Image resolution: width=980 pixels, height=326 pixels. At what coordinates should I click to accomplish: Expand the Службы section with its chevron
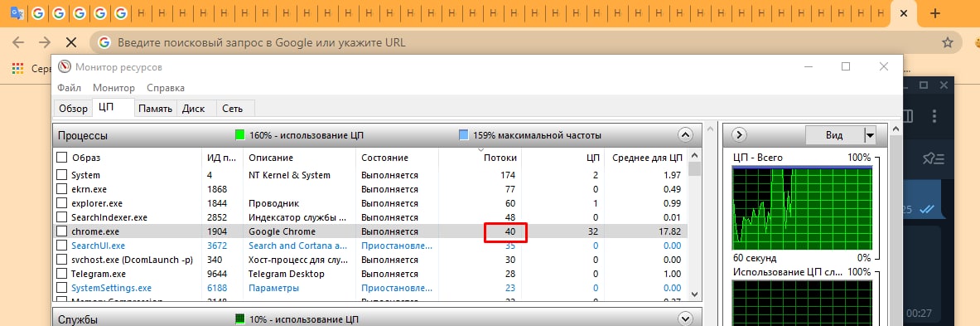click(x=685, y=319)
